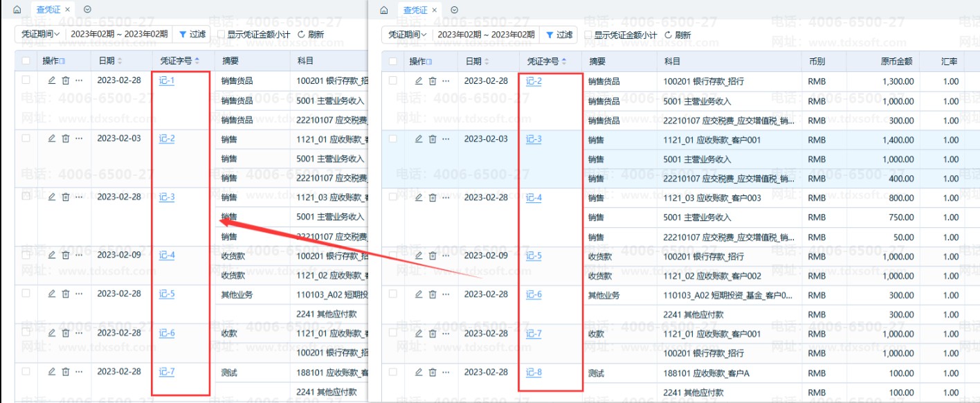Enable 显示凭证金额小计 checkbox in left window
This screenshot has width=980, height=403.
(x=221, y=34)
